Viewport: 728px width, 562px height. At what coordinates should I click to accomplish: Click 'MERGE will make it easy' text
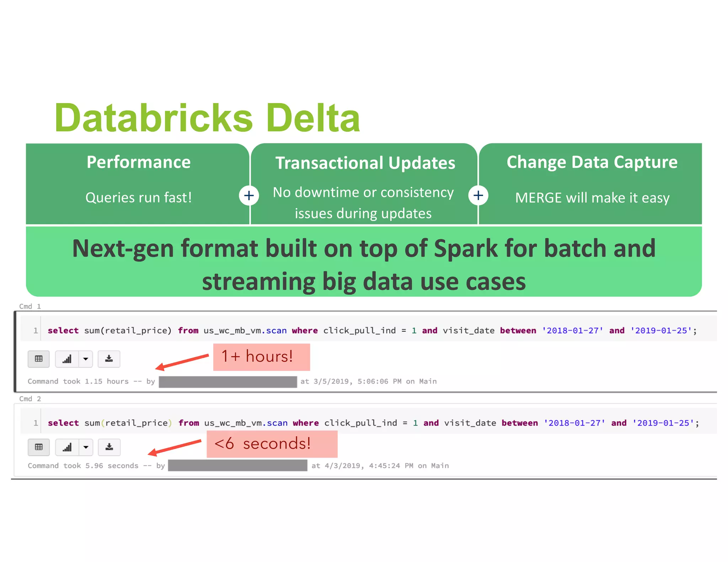(x=592, y=198)
